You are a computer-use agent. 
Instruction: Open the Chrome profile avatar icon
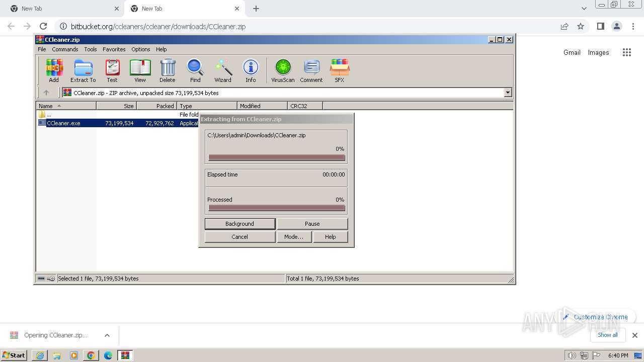pos(616,26)
